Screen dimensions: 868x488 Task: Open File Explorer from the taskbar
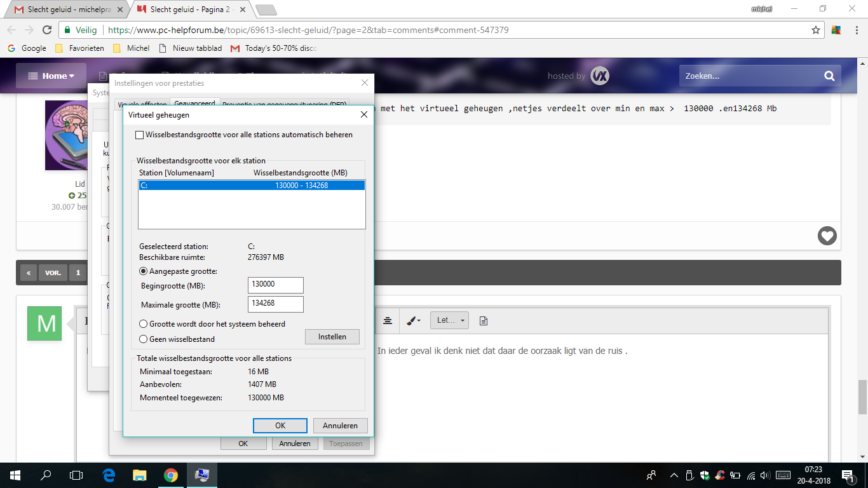[140, 475]
